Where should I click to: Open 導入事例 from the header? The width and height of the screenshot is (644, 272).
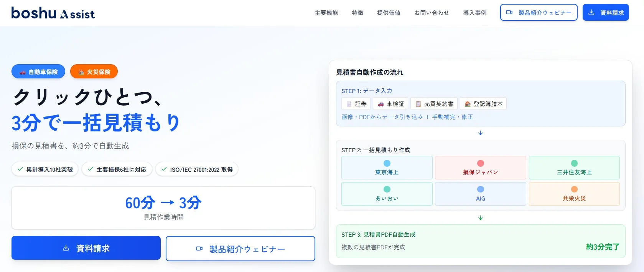click(x=475, y=13)
